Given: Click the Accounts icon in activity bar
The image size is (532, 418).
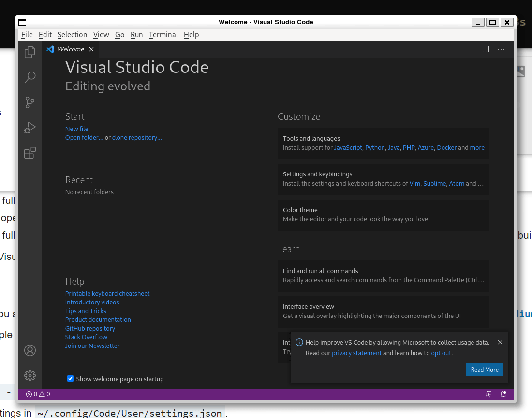Looking at the screenshot, I should (30, 350).
